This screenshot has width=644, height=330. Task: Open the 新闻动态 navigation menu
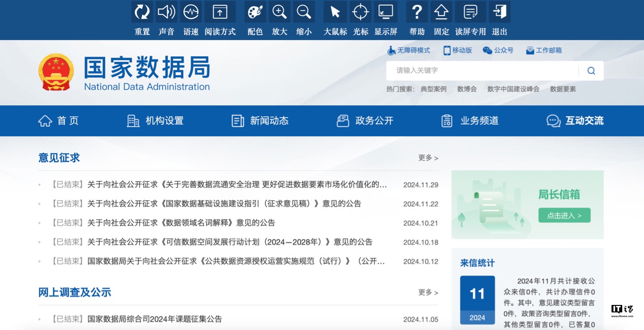click(260, 121)
